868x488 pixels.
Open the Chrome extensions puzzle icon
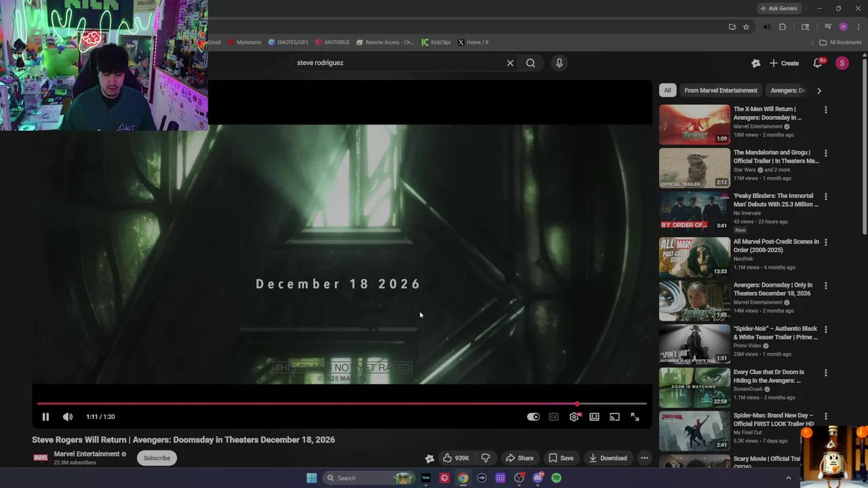click(x=783, y=27)
